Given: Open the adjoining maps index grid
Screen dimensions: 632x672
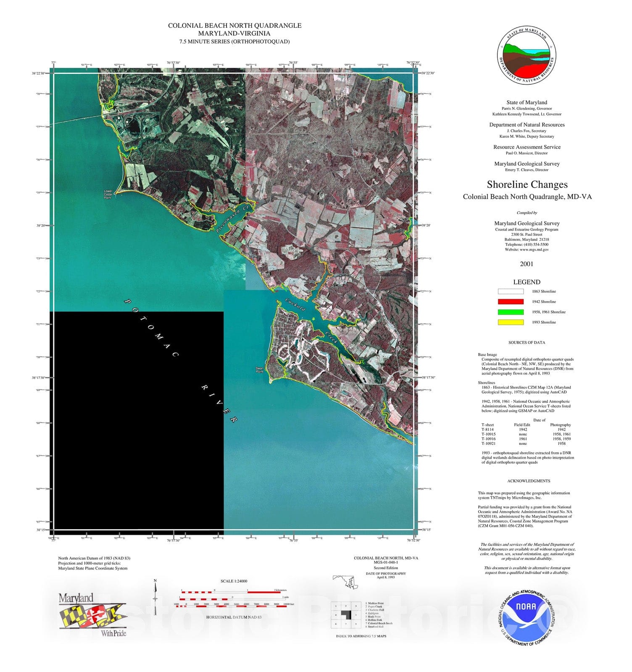Looking at the screenshot, I should tap(346, 615).
